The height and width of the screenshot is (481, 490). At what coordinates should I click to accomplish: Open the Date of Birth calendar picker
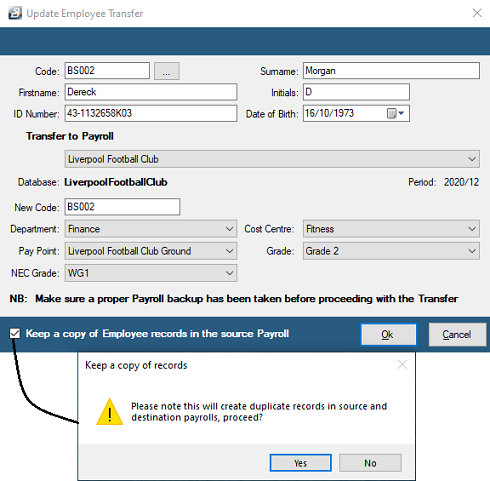[x=396, y=113]
